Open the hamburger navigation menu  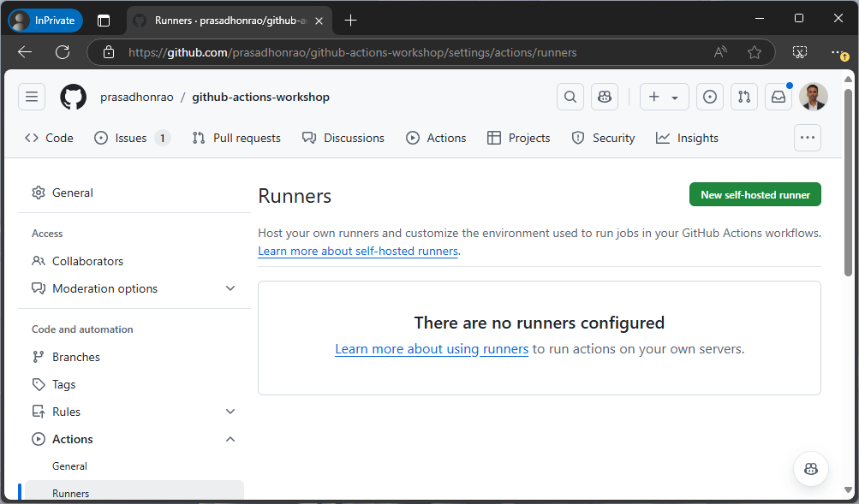[x=32, y=97]
